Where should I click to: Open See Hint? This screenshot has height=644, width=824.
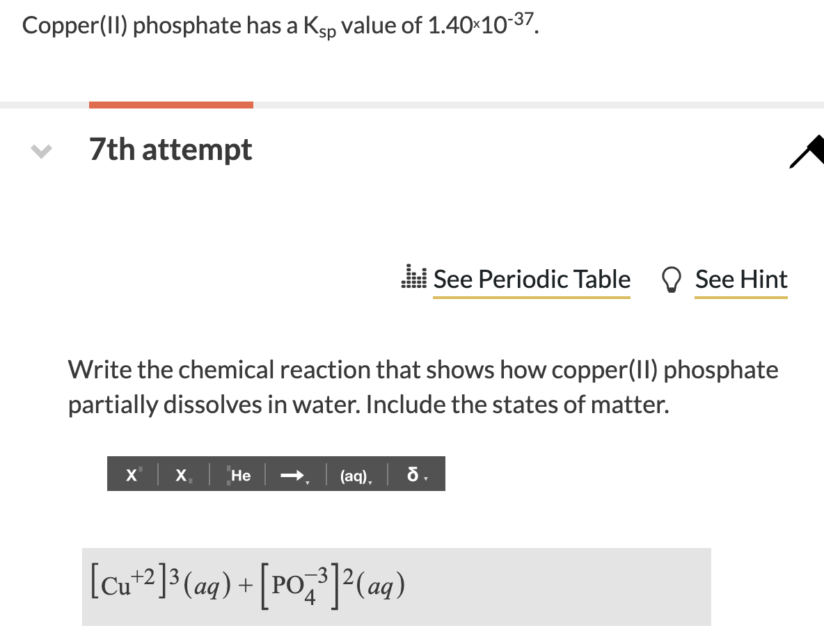pos(741,280)
